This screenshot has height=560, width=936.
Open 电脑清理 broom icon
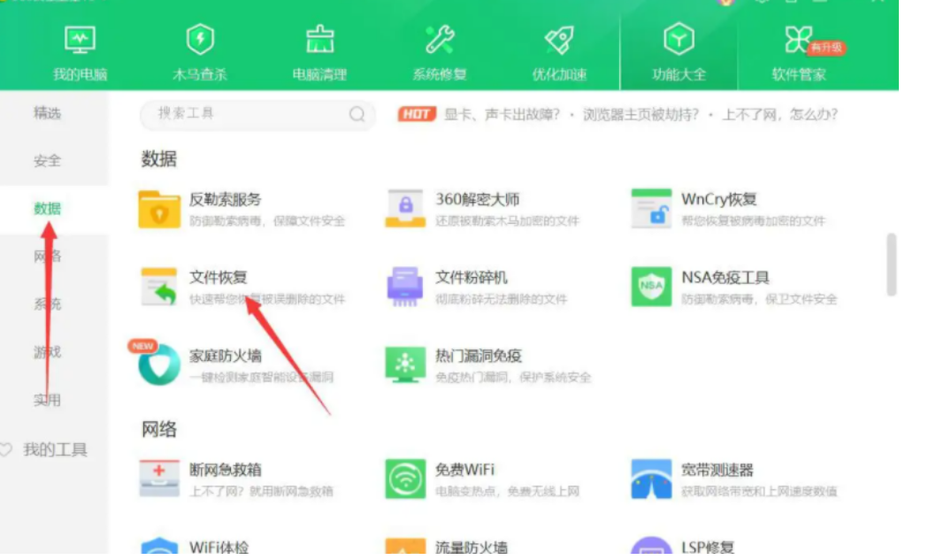coord(320,40)
